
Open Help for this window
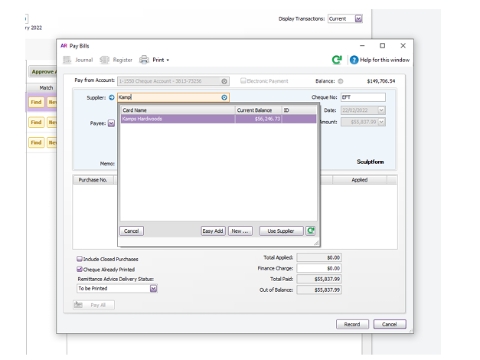tap(380, 60)
